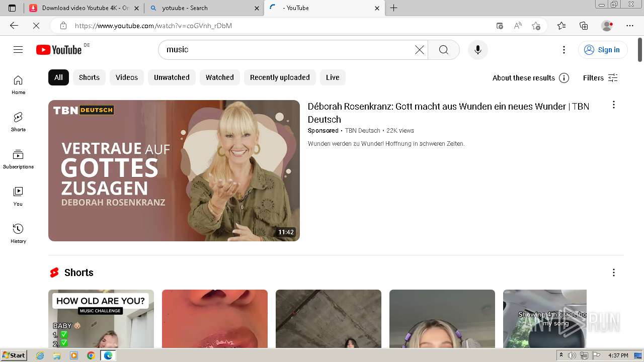Open browser profile avatar
644x362 pixels.
coord(607,26)
